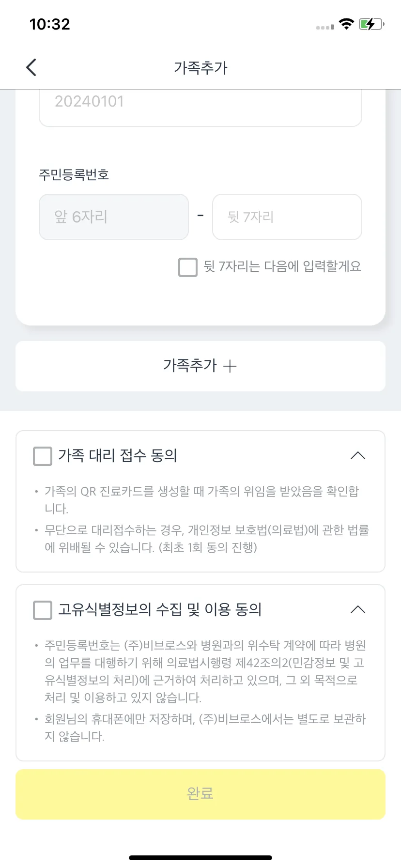Tap 고유식별정보의 수집 및 이용 동의 title
401x868 pixels.
point(160,610)
